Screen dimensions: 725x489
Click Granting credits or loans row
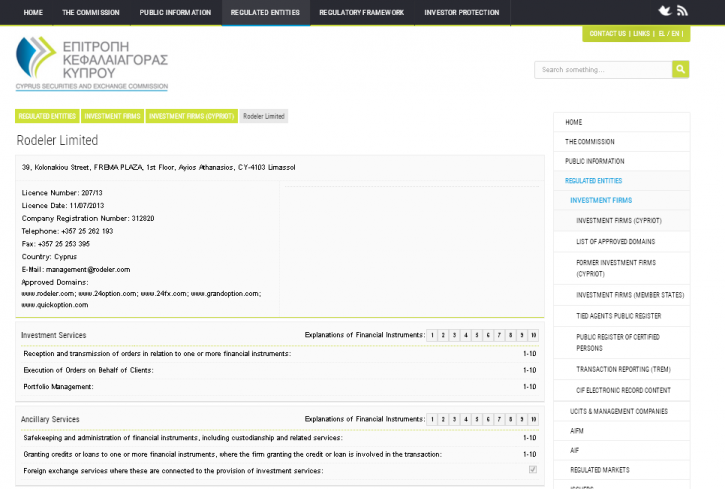[280, 454]
